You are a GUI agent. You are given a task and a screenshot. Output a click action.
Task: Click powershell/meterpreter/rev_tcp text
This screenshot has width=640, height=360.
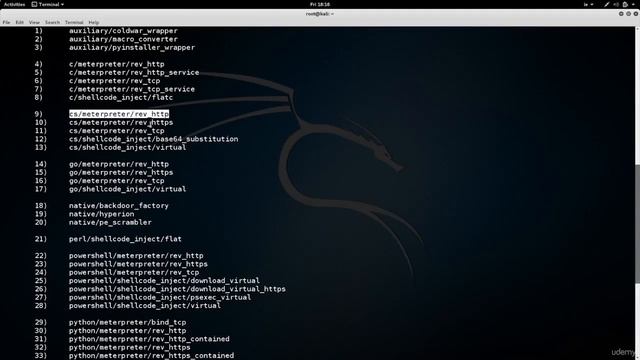tap(134, 272)
